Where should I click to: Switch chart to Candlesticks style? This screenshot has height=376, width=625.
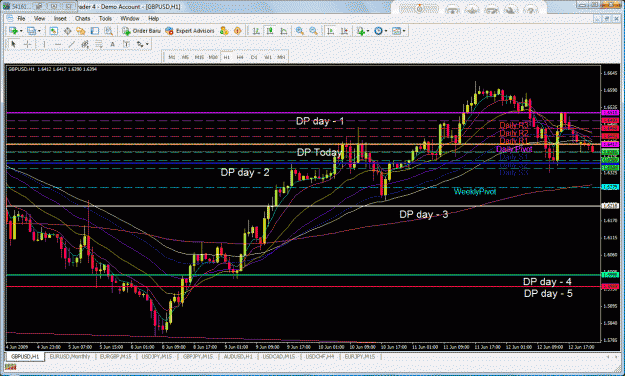tap(270, 31)
